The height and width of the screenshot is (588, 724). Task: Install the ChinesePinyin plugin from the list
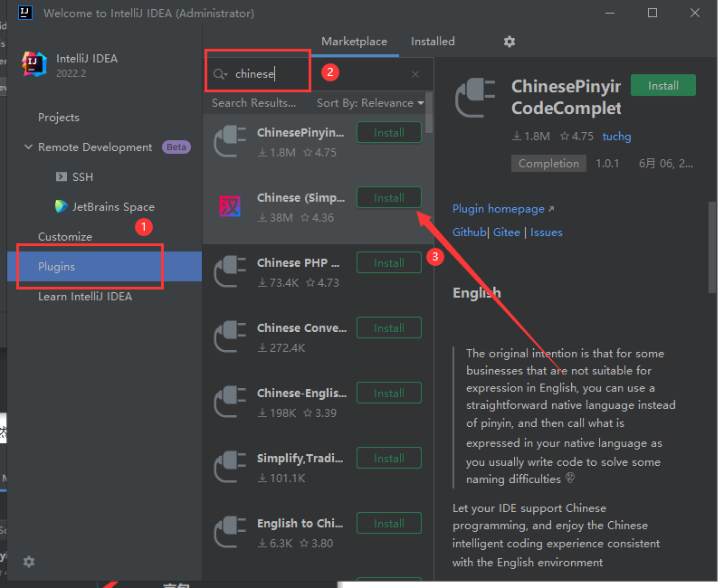click(389, 132)
